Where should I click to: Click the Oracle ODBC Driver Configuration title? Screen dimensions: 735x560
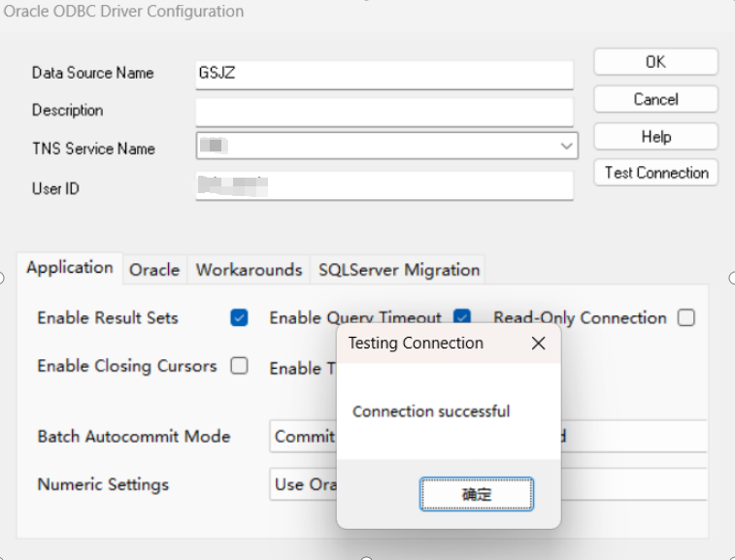[123, 11]
